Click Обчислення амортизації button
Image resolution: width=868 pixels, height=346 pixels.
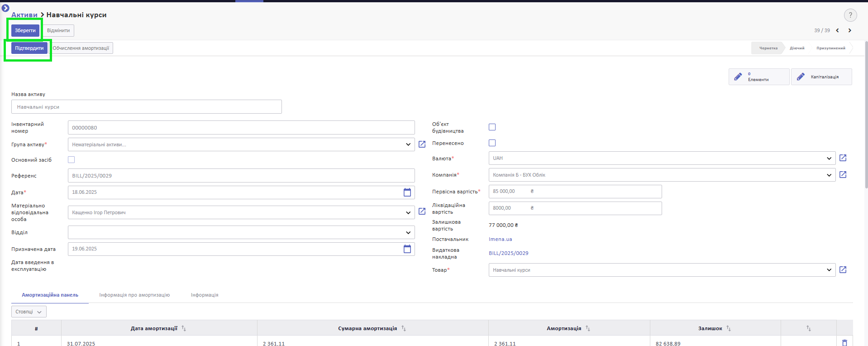[x=81, y=48]
